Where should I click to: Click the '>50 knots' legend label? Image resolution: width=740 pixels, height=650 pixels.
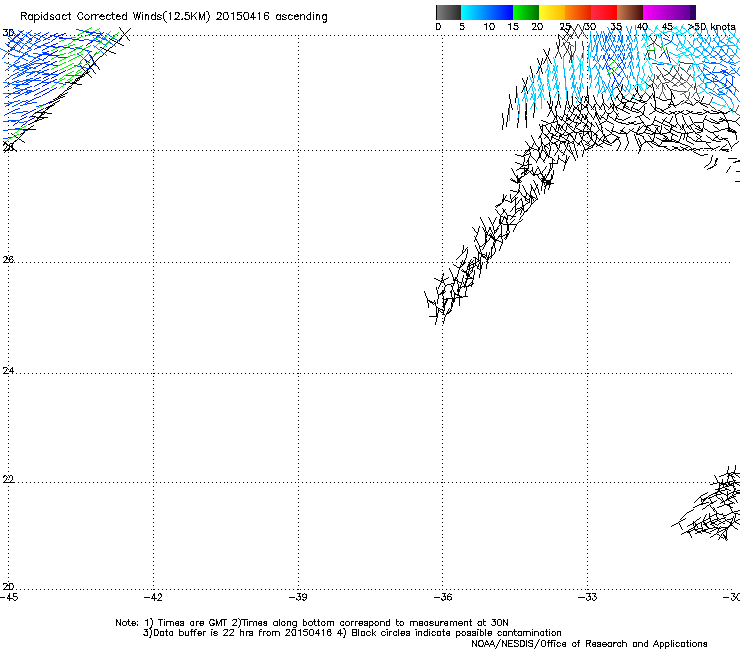tap(712, 27)
